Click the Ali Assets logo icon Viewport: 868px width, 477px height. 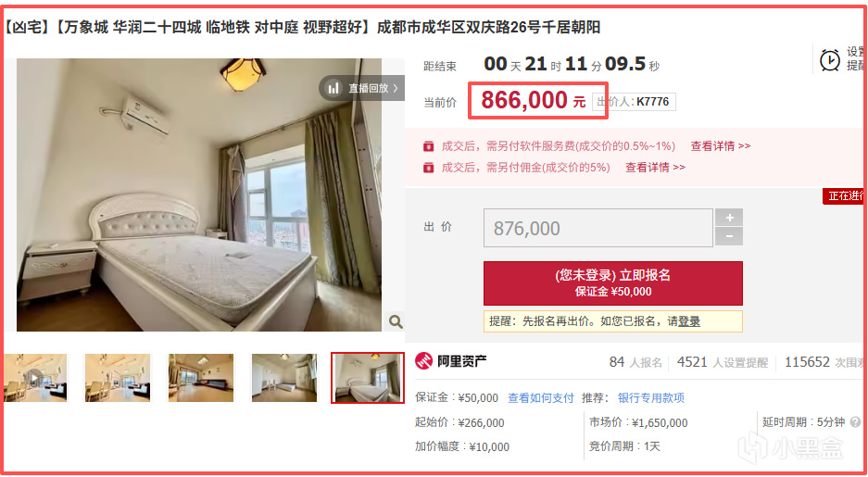click(424, 362)
